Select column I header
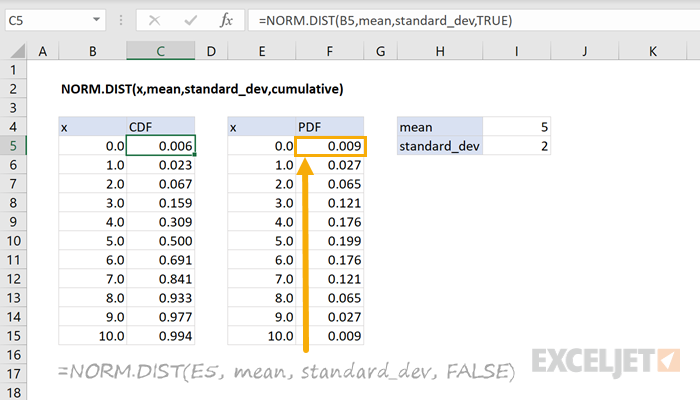700x400 pixels. (517, 51)
